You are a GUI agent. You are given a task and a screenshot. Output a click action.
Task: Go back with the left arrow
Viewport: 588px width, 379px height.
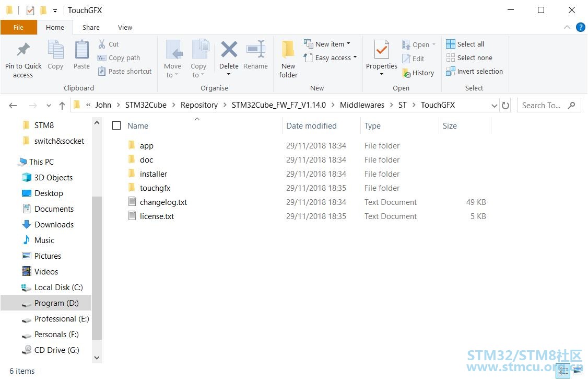13,106
